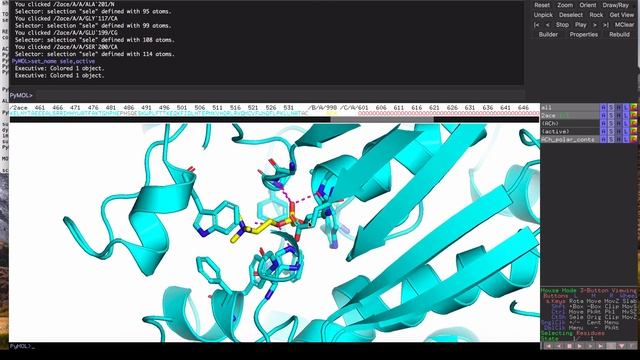Viewport: 640px width, 360px height.
Task: Open Color menu for 2ace object
Action: [633, 116]
